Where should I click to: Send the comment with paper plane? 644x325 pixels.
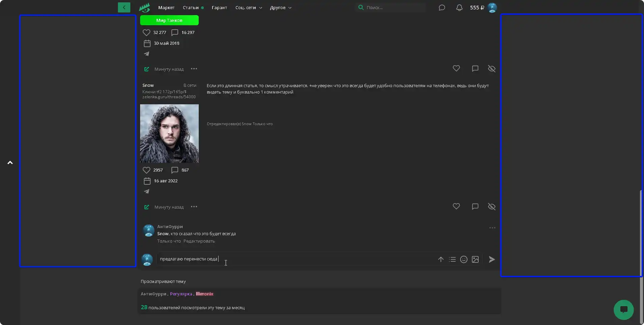coord(492,259)
